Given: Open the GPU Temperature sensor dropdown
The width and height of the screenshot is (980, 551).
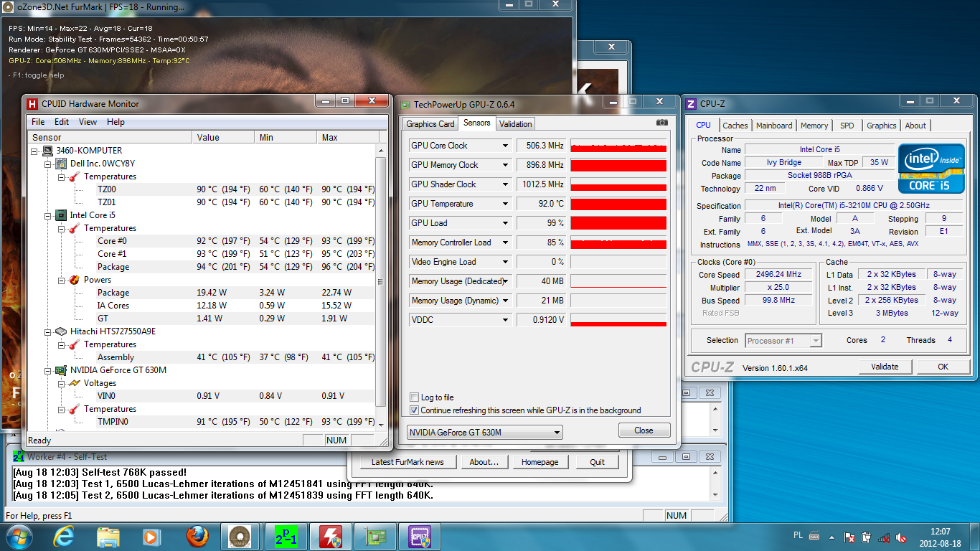Looking at the screenshot, I should point(505,204).
